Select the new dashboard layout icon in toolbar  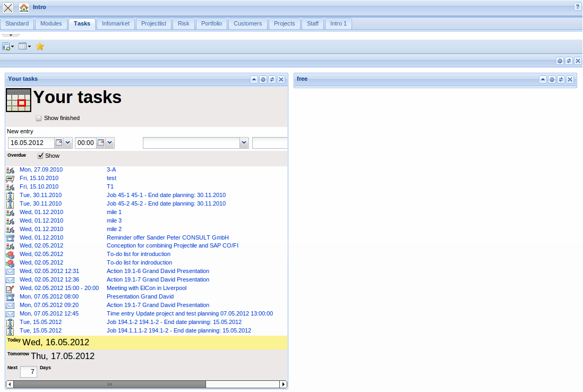(x=6, y=46)
